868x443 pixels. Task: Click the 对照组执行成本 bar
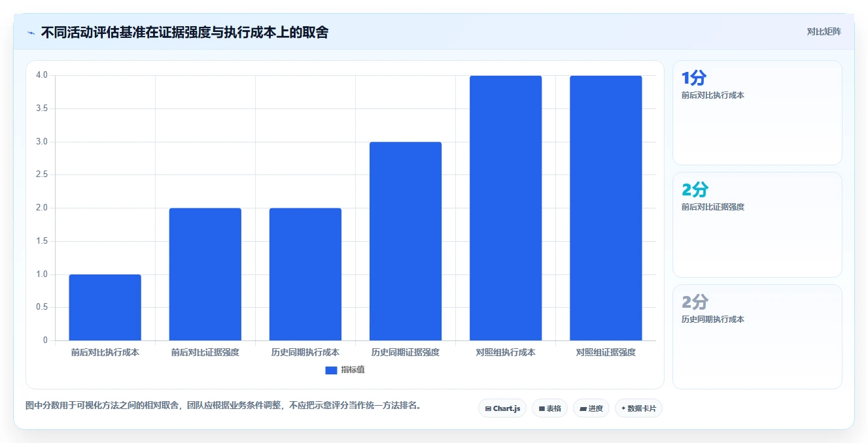pos(506,208)
